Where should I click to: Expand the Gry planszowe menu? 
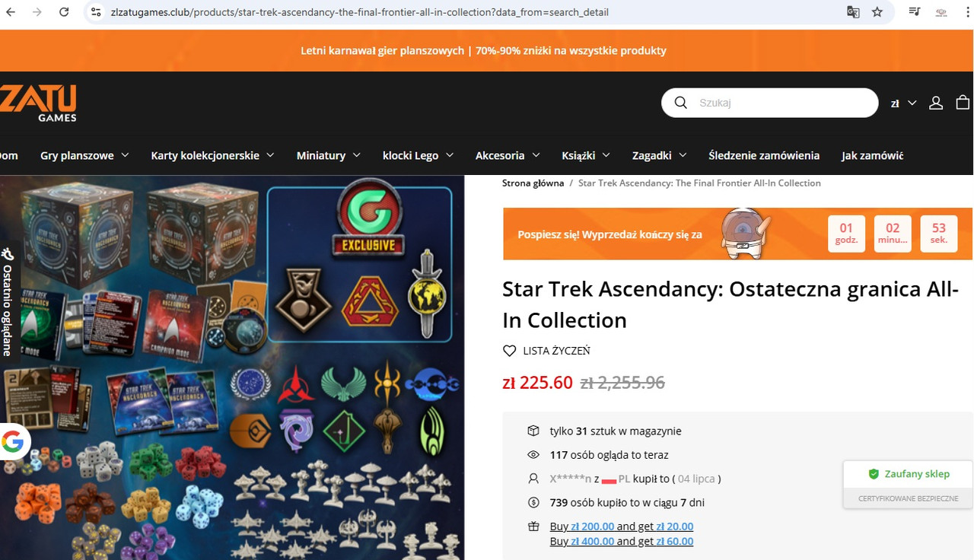click(x=84, y=155)
